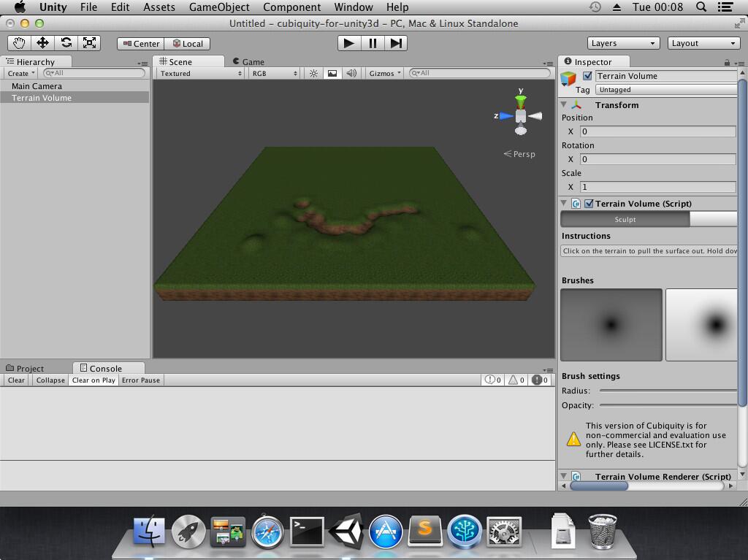Open Terminal from the Dock
748x560 pixels.
[307, 531]
